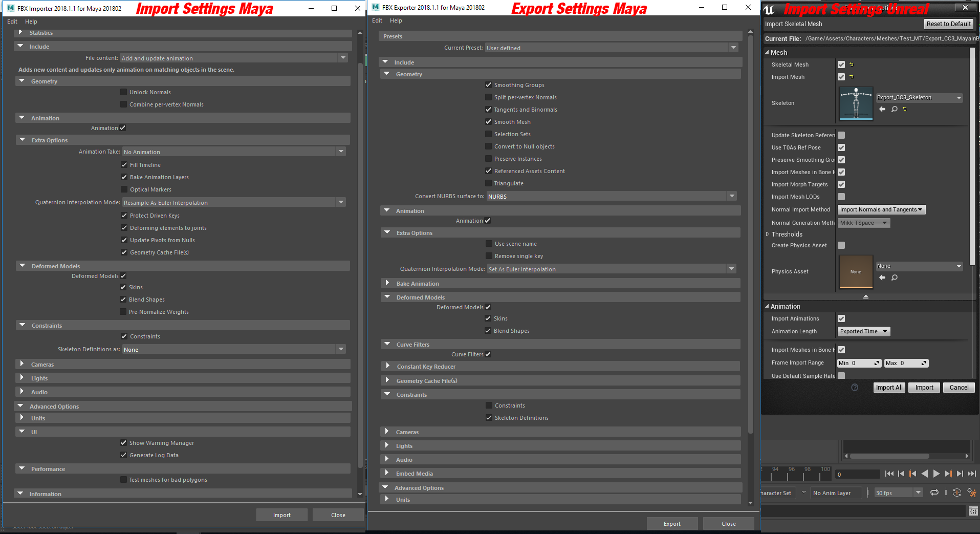Click Import button in FBX Importer
This screenshot has height=534, width=980.
[x=282, y=515]
